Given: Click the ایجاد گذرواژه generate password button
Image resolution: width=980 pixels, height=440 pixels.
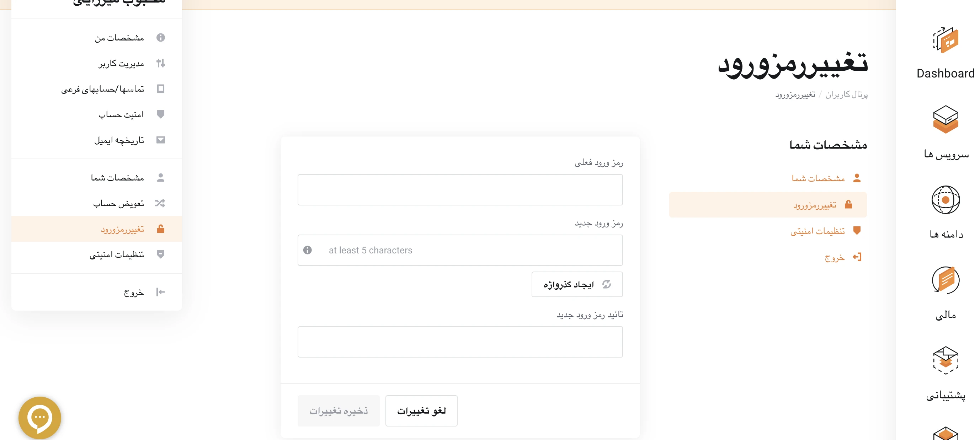Looking at the screenshot, I should coord(577,284).
